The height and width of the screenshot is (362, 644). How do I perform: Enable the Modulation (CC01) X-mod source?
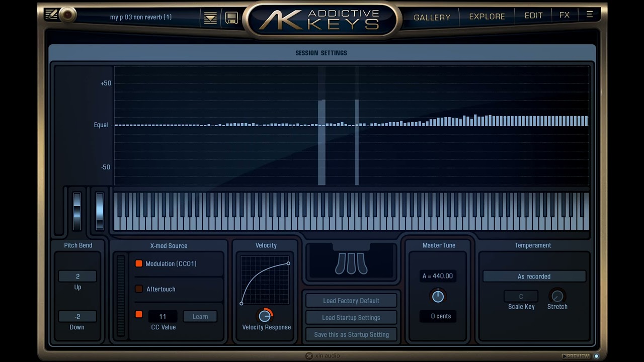tap(139, 263)
